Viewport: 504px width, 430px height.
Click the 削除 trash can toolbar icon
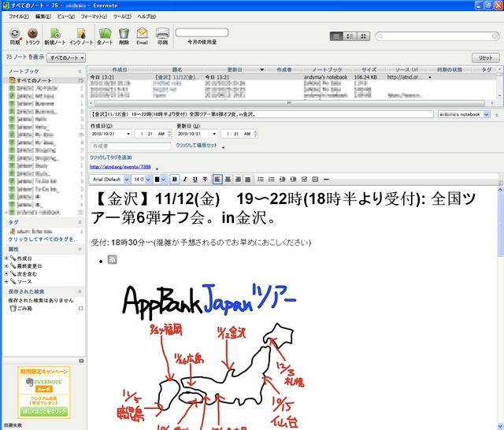pyautogui.click(x=124, y=33)
